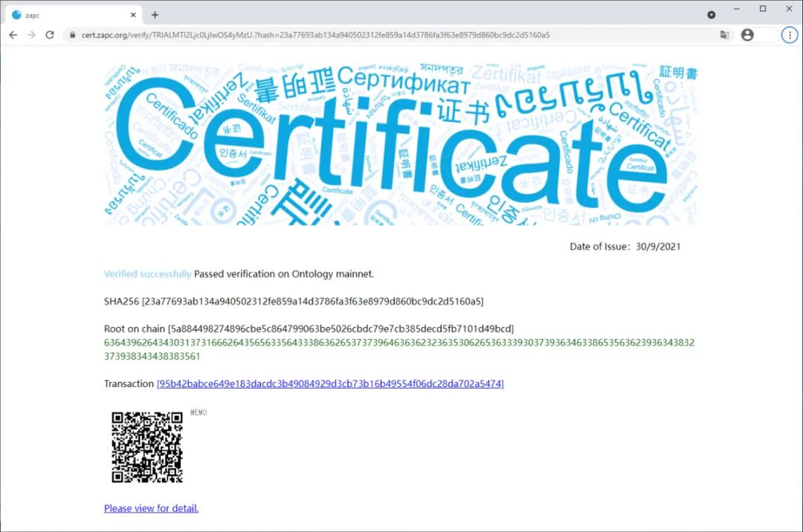Click the SHA256 hash value text
This screenshot has height=532, width=803.
[x=313, y=301]
